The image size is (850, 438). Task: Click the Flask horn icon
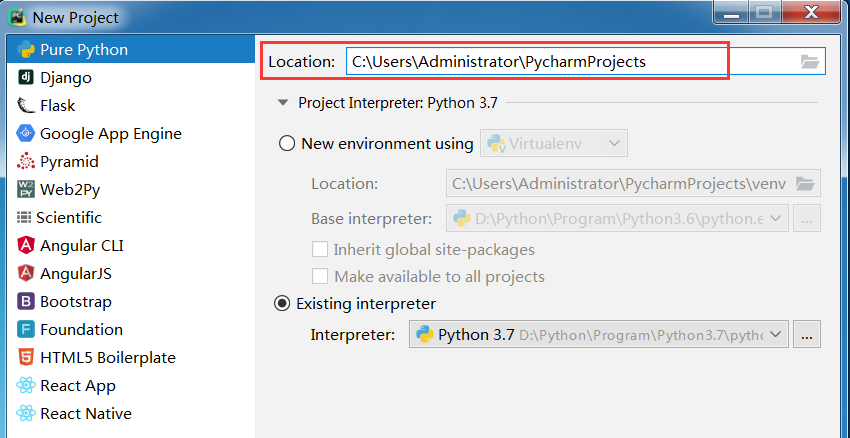pyautogui.click(x=25, y=106)
